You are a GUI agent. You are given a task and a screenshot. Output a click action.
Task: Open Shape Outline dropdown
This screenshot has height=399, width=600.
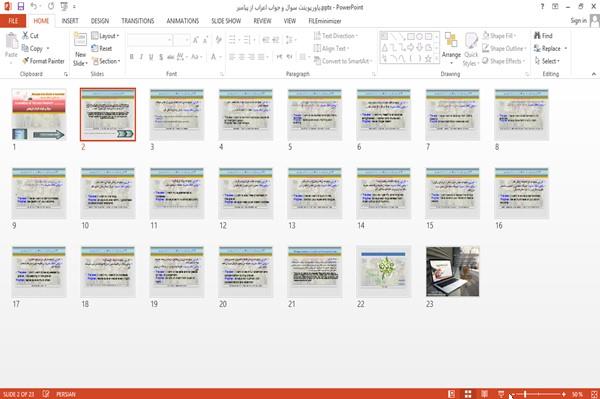(505, 48)
